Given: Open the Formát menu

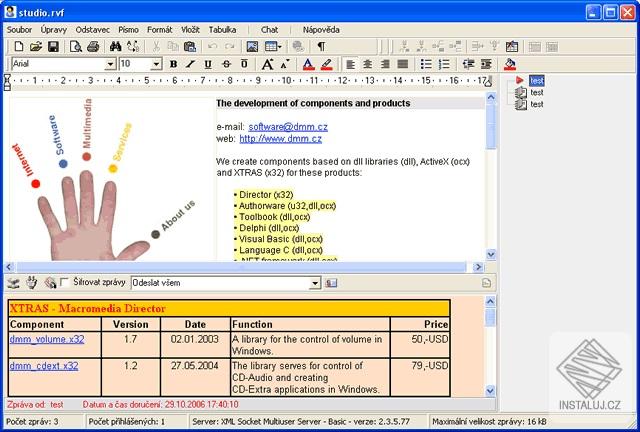Looking at the screenshot, I should [160, 30].
